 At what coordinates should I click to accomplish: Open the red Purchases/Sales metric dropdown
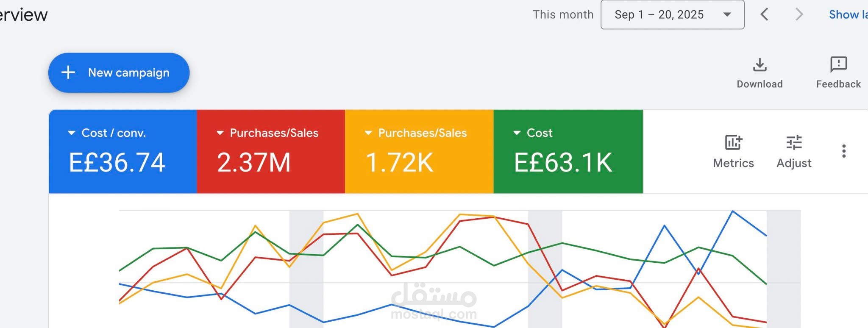pos(220,133)
